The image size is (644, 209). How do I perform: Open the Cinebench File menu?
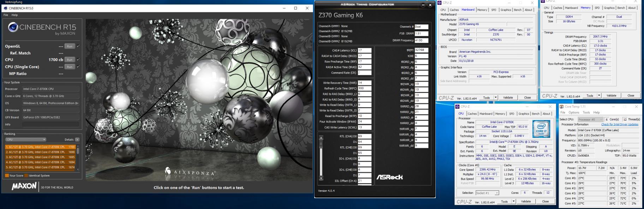point(6,15)
